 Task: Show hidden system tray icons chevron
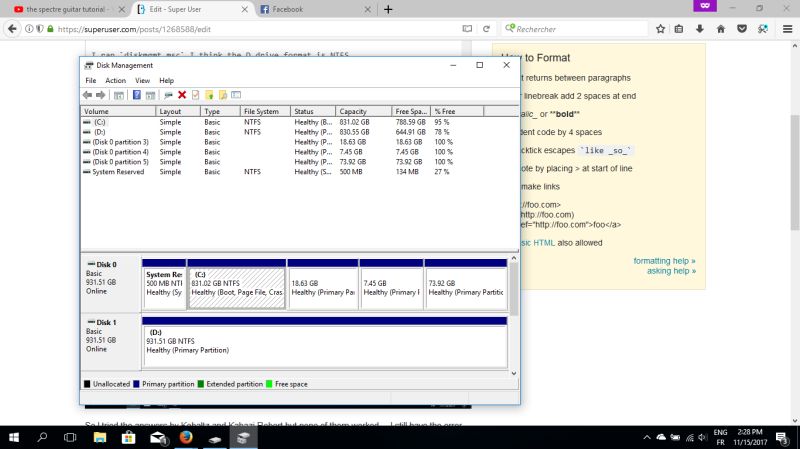pos(646,437)
